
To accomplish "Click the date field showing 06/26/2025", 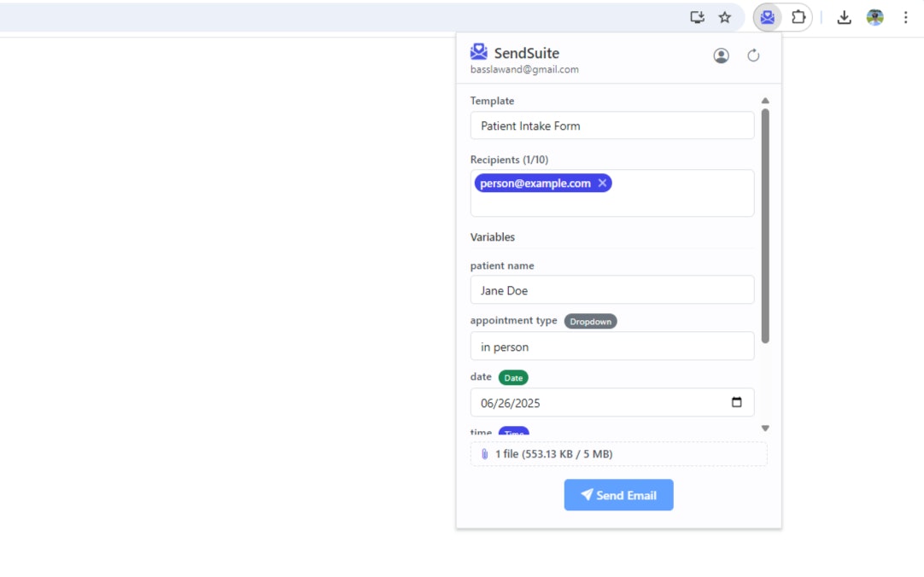I will tap(612, 402).
